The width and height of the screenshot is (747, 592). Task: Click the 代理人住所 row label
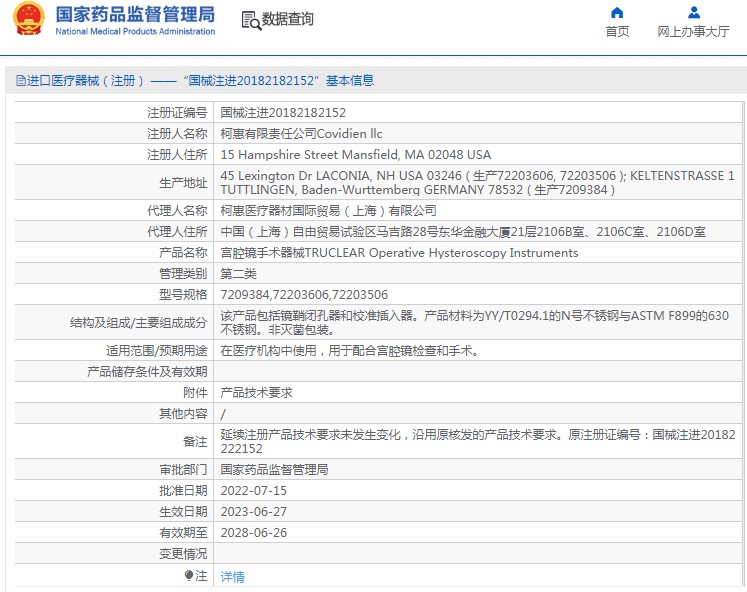tap(177, 231)
